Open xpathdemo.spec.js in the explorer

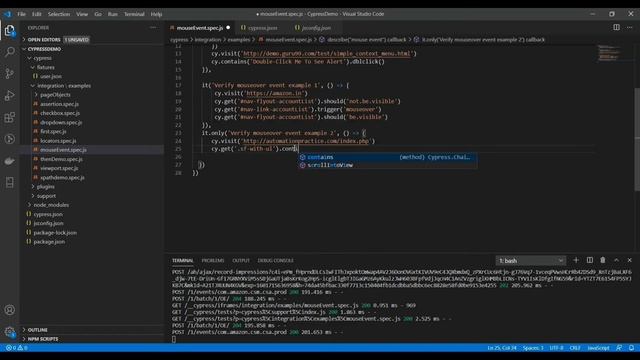tap(62, 178)
